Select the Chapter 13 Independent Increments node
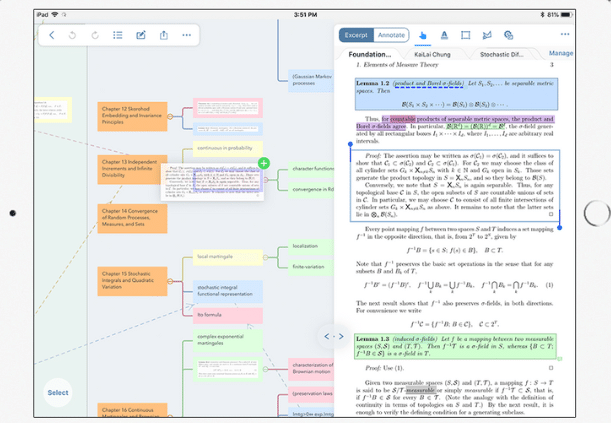This screenshot has height=423, width=611. 132,169
